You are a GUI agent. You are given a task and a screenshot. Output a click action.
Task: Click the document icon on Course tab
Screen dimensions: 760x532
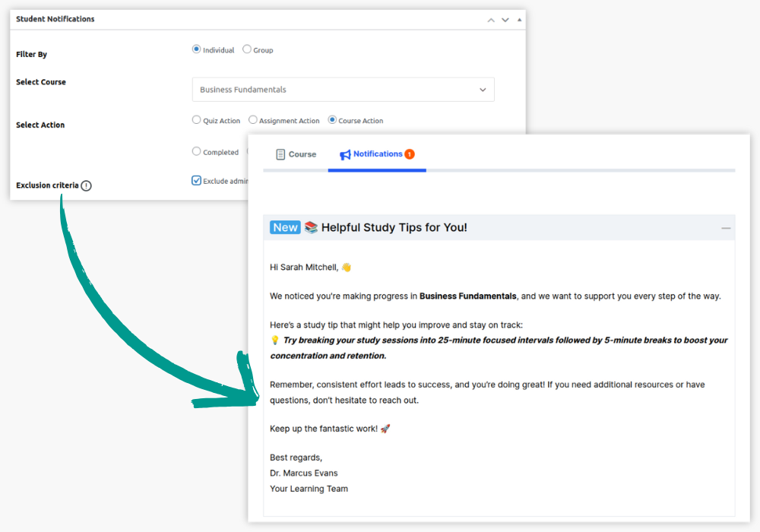pos(280,154)
